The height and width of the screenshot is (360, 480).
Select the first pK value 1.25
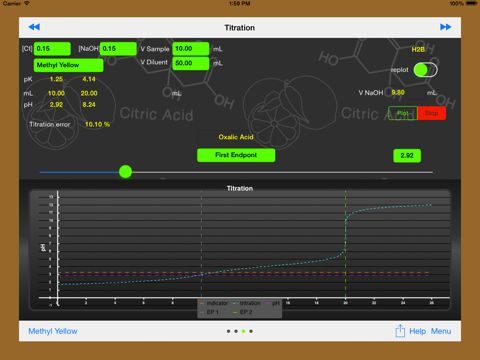(56, 79)
